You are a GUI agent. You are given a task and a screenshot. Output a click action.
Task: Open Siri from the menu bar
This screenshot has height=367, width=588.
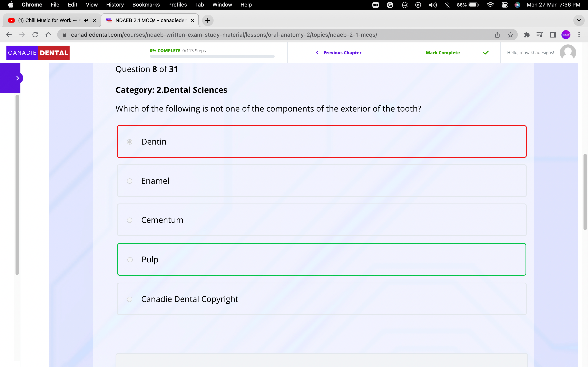coord(517,5)
